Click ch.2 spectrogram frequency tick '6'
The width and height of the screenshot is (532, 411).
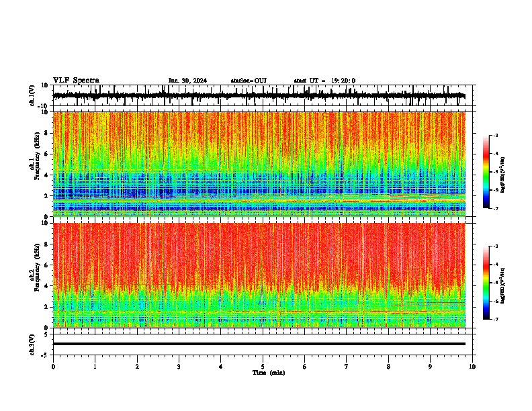(x=46, y=265)
